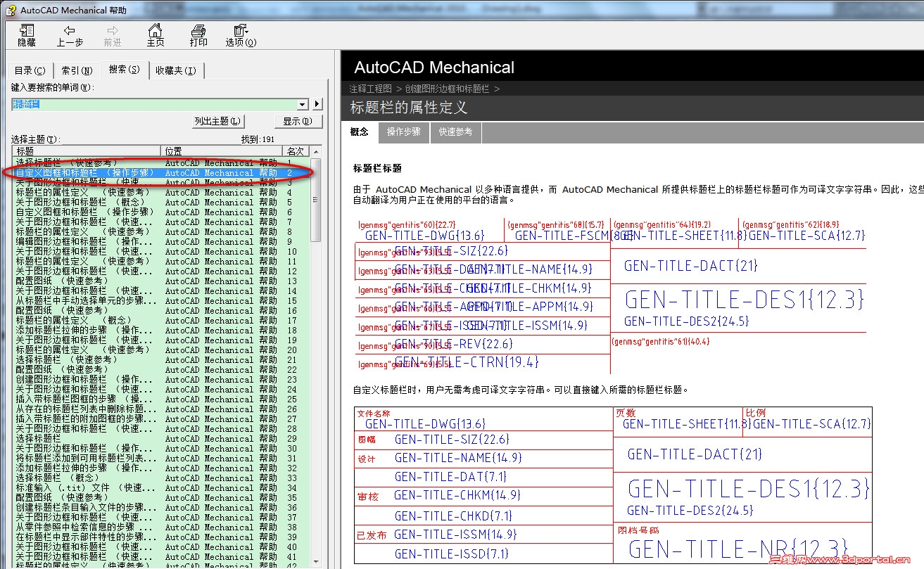Select the topic 从存在的标题栏列表中删除标题

tap(161, 409)
